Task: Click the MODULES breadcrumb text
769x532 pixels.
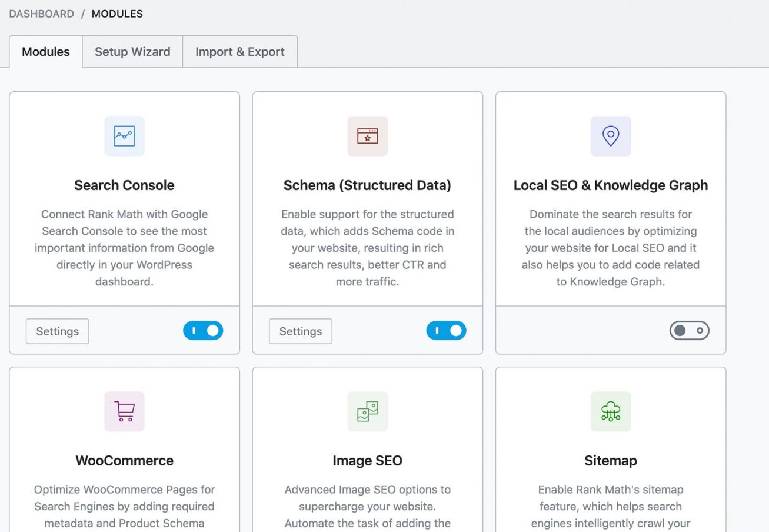Action: [x=117, y=14]
